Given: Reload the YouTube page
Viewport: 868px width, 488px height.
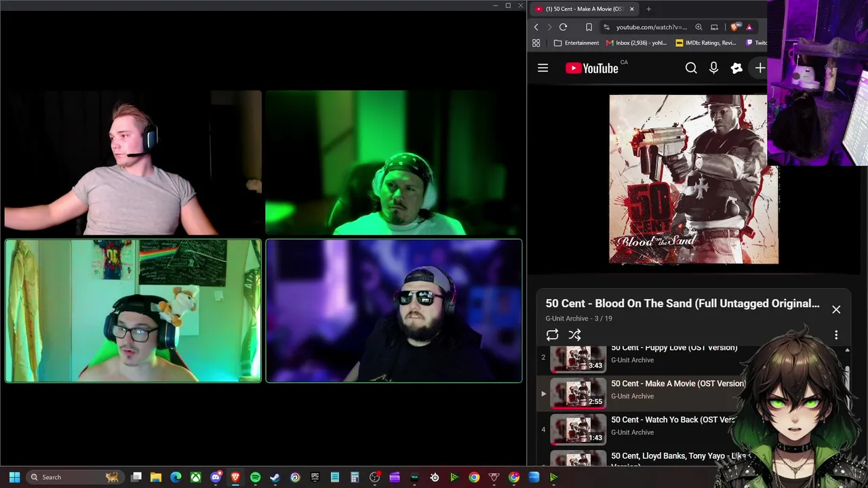Looking at the screenshot, I should pos(563,27).
